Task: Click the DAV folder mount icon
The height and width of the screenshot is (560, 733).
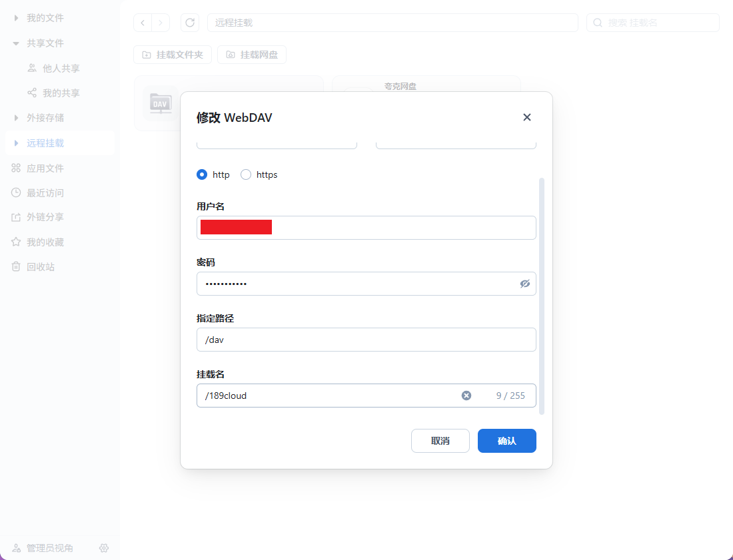Action: [161, 103]
